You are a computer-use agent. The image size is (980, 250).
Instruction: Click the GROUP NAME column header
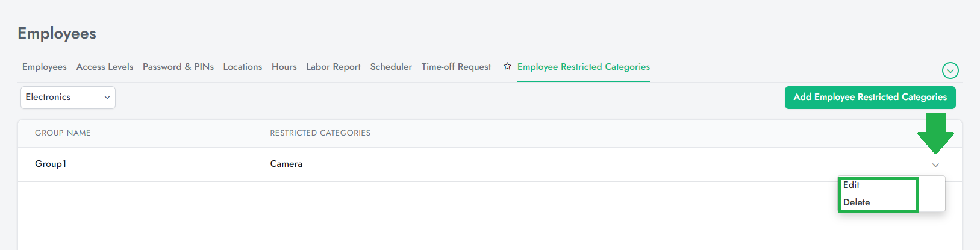click(63, 133)
